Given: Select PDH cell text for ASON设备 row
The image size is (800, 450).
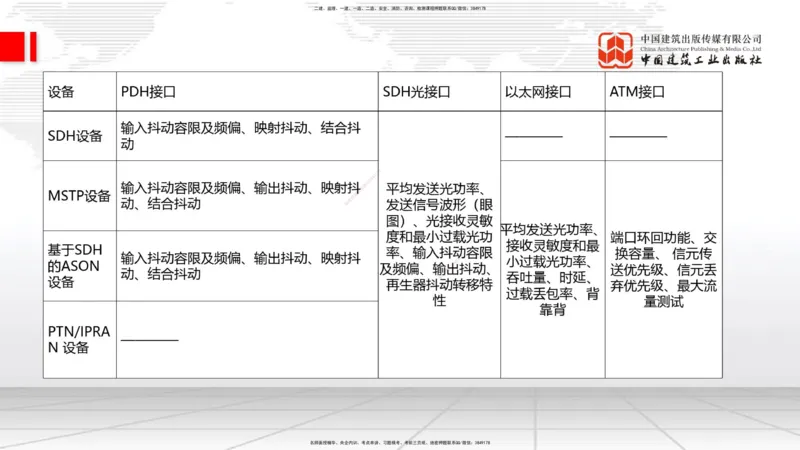Looking at the screenshot, I should pyautogui.click(x=241, y=266).
